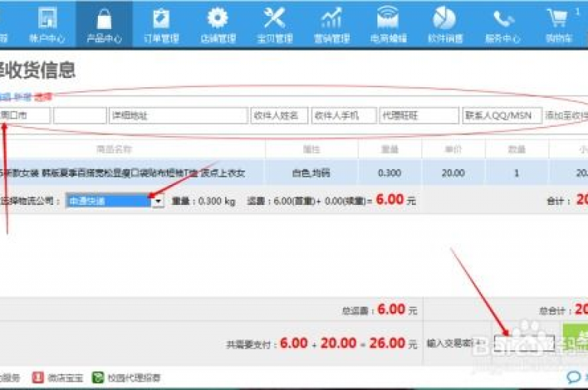Click the red 6.00 shipping fee value
Viewport: 588px width, 390px height.
390,200
